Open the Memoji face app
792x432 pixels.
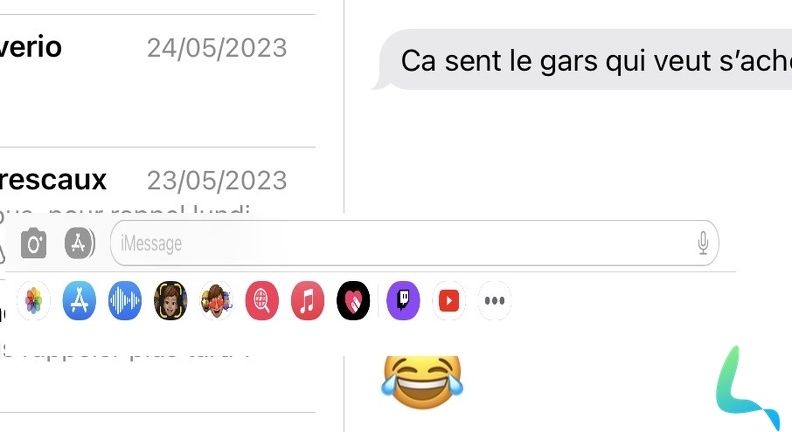click(x=170, y=301)
